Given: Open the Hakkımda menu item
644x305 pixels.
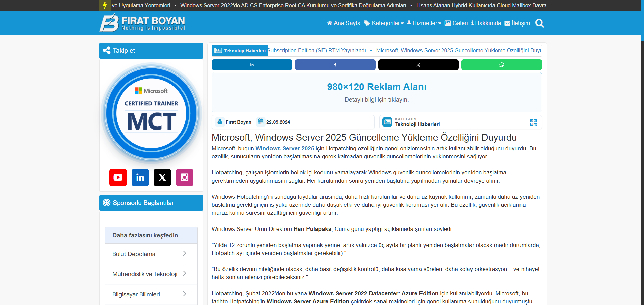Looking at the screenshot, I should (x=486, y=23).
